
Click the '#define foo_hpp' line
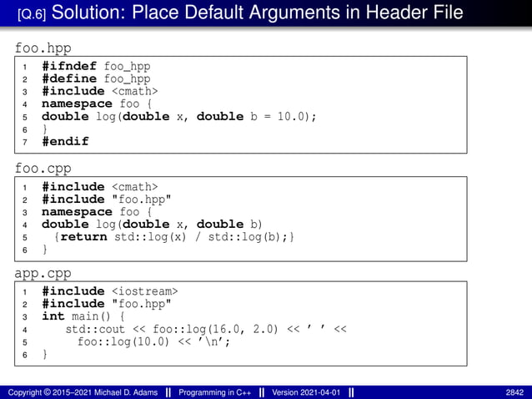tap(96, 78)
